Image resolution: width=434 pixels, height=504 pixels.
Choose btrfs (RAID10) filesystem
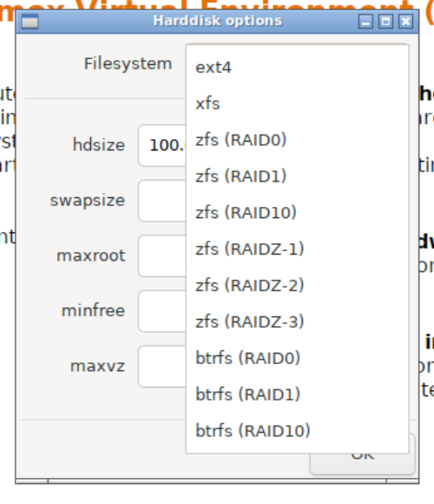click(297, 430)
